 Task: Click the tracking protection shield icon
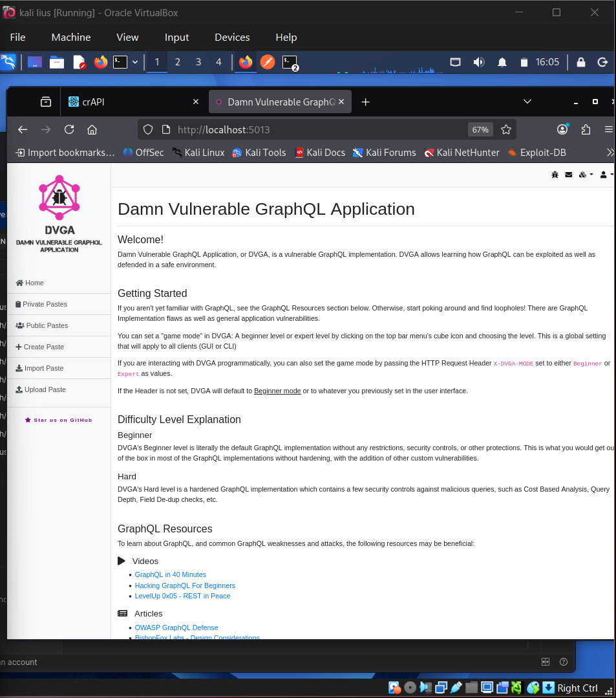[x=148, y=129]
